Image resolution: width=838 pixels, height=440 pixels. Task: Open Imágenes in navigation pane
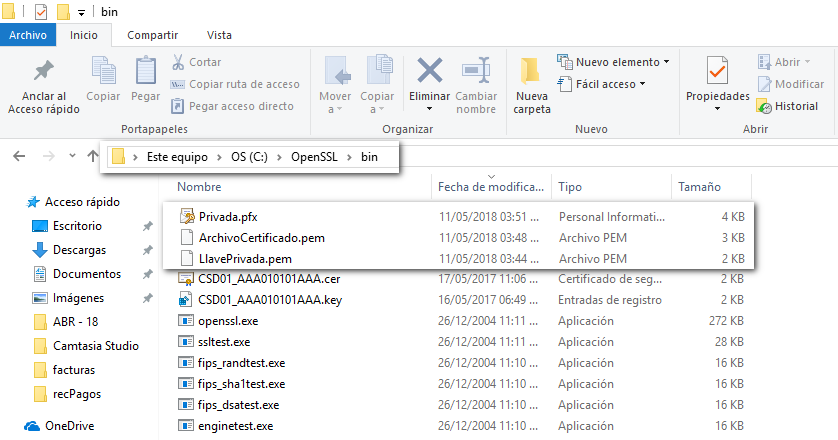tap(78, 298)
